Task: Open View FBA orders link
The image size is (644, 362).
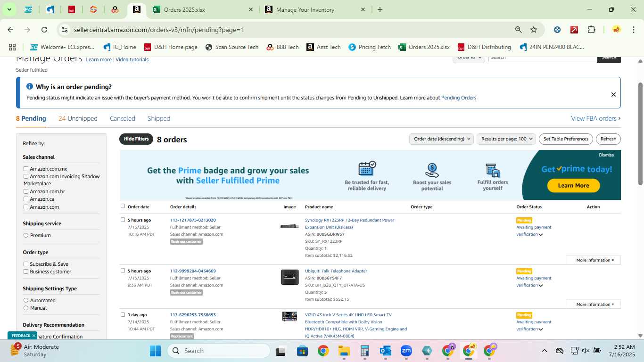Action: coord(595,118)
